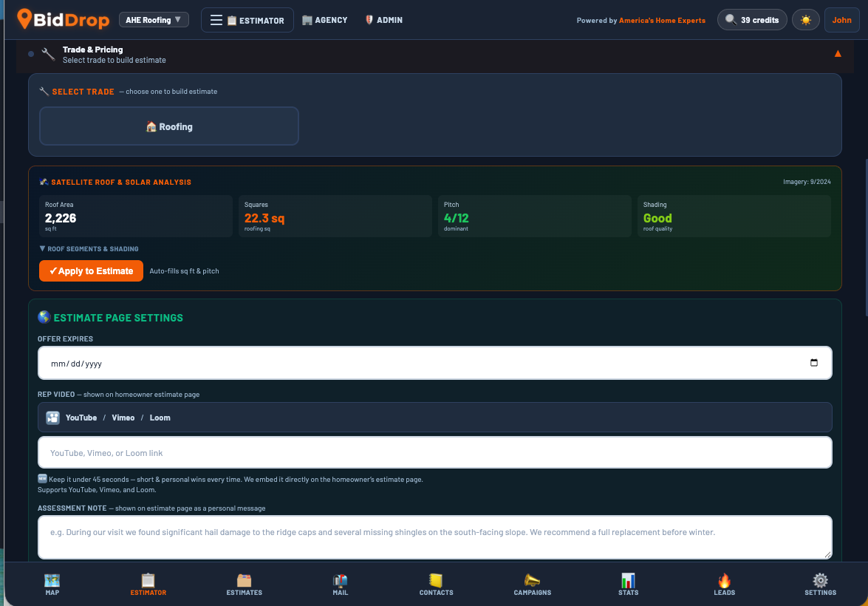Viewport: 868px width, 606px height.
Task: Go to SETTINGS in bottom navigation
Action: coord(821,585)
